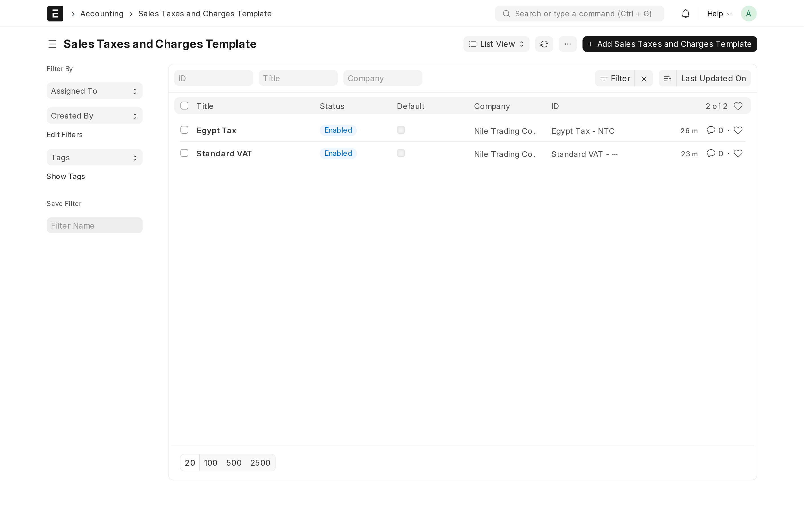Image resolution: width=812 pixels, height=508 pixels.
Task: Open the three-dots menu button
Action: (x=567, y=44)
